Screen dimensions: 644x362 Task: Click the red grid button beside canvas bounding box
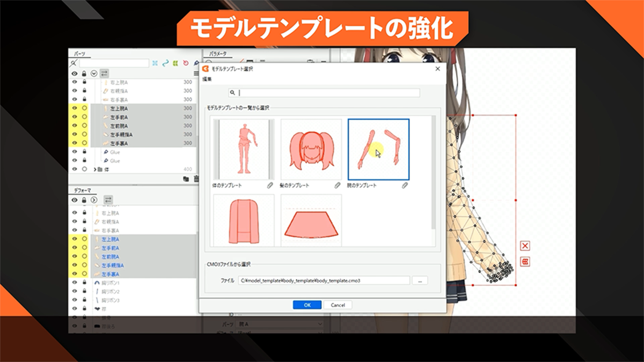(525, 262)
